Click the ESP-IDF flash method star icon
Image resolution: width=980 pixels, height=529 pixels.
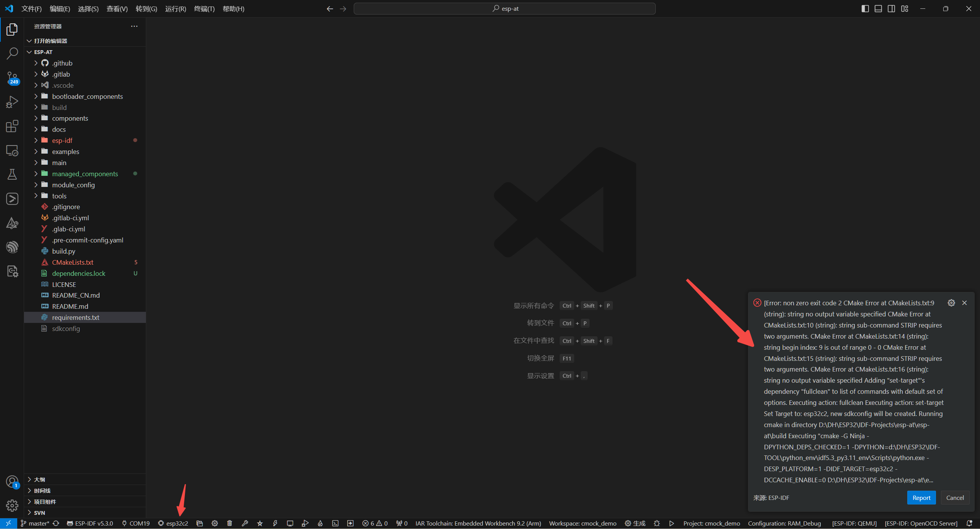[260, 523]
